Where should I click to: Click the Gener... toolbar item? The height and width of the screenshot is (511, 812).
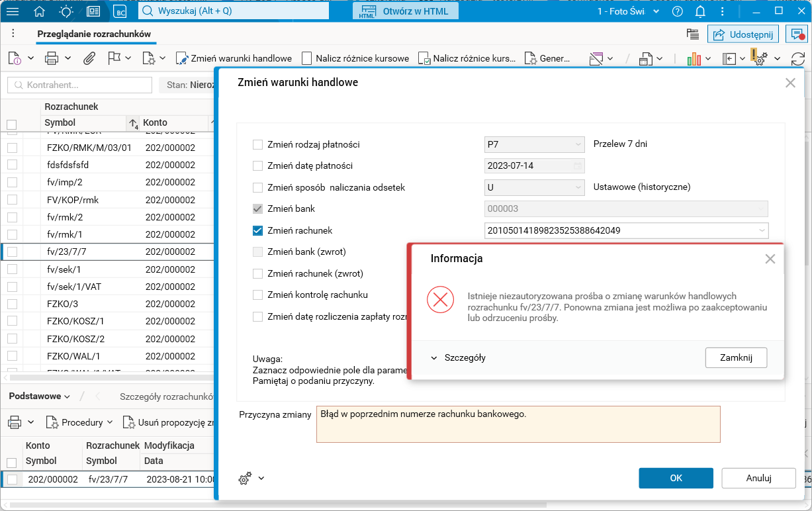pyautogui.click(x=547, y=58)
